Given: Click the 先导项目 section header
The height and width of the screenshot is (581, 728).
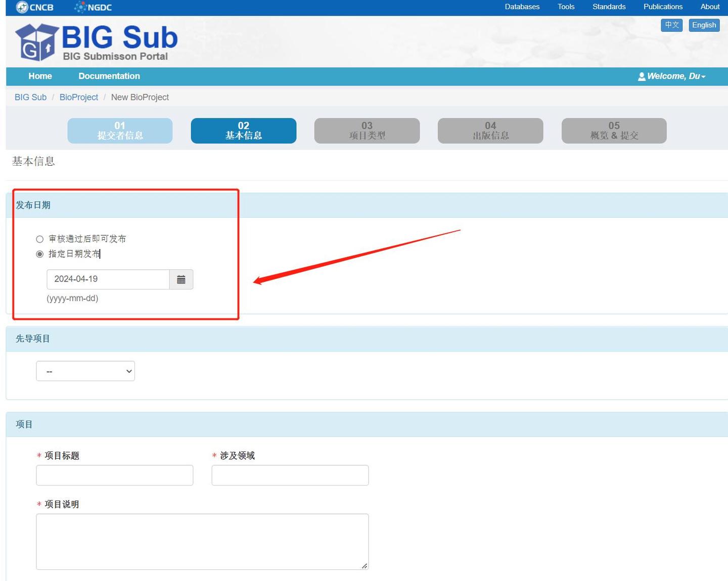Looking at the screenshot, I should coord(367,339).
